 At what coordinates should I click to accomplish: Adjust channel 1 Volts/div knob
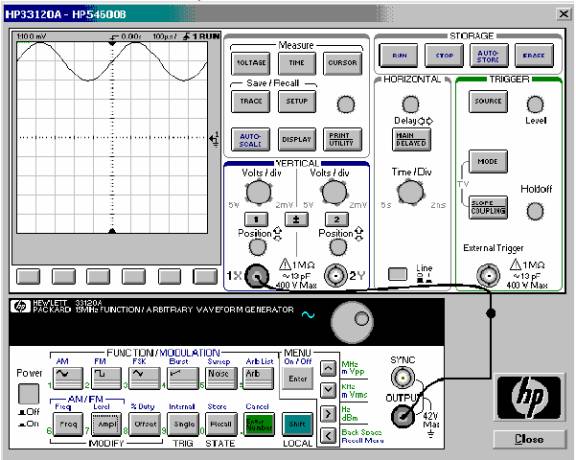coord(258,192)
